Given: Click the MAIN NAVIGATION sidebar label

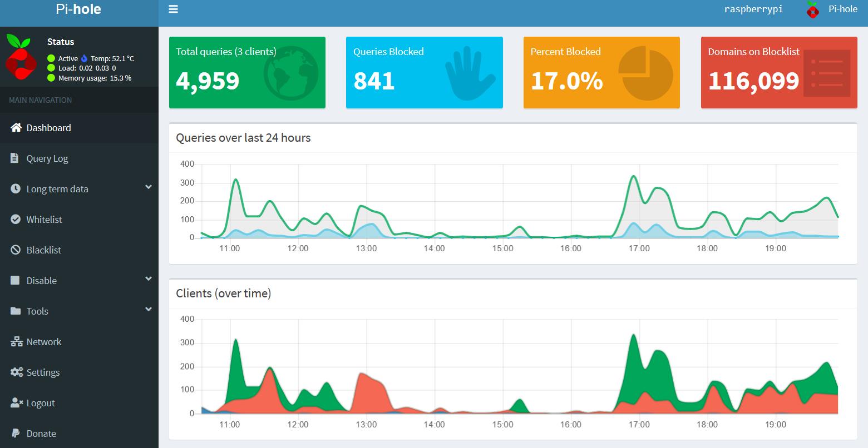Looking at the screenshot, I should [40, 100].
